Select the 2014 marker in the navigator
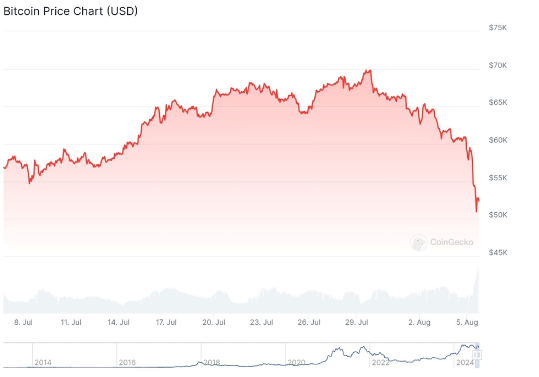Screen dimensions: 539x377 pyautogui.click(x=43, y=363)
